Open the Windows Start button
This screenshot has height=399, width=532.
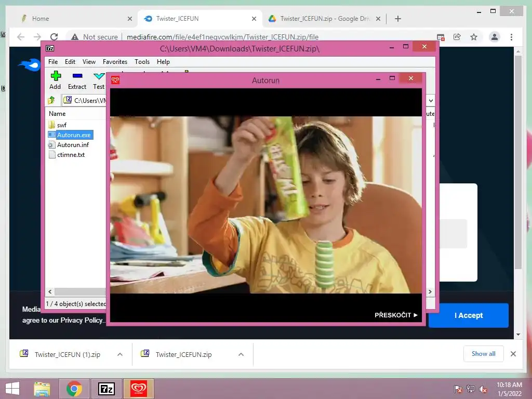click(12, 389)
